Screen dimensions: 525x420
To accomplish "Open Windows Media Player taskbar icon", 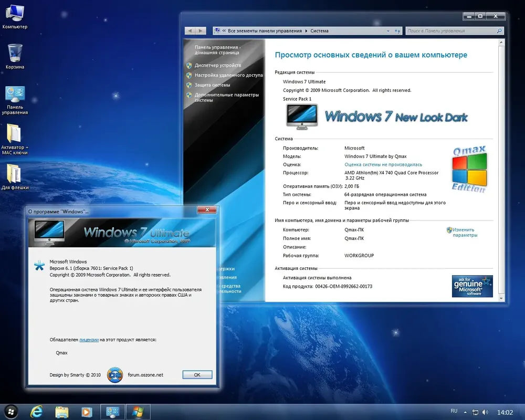I will [87, 412].
